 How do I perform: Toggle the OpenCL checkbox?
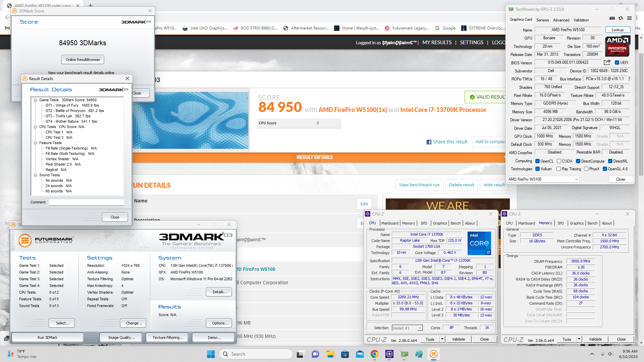pos(537,161)
